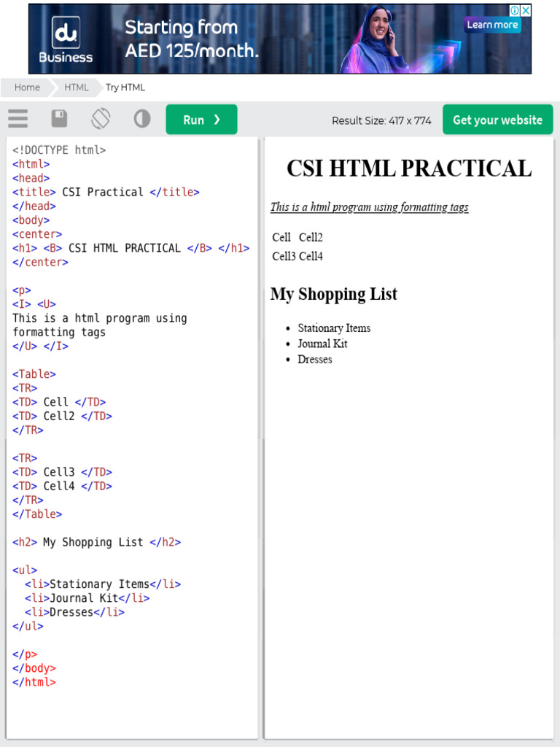Click in the code editor on the DOCTYPE line

59,150
